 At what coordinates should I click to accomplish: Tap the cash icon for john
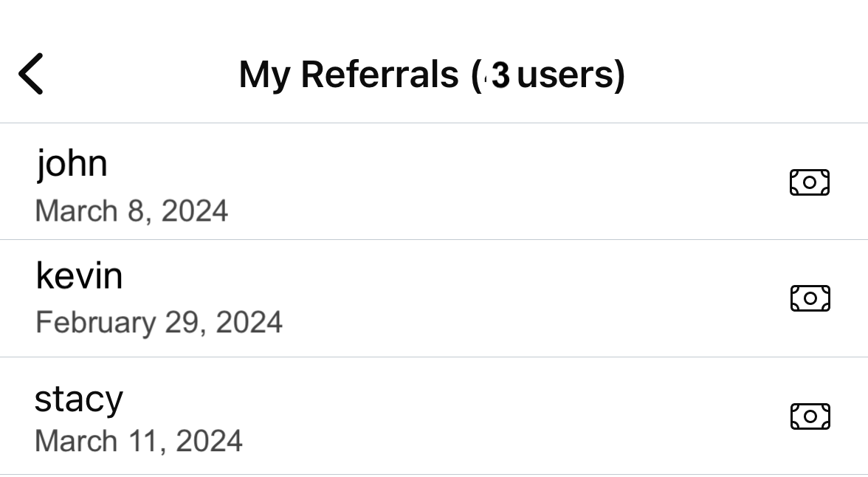(810, 182)
